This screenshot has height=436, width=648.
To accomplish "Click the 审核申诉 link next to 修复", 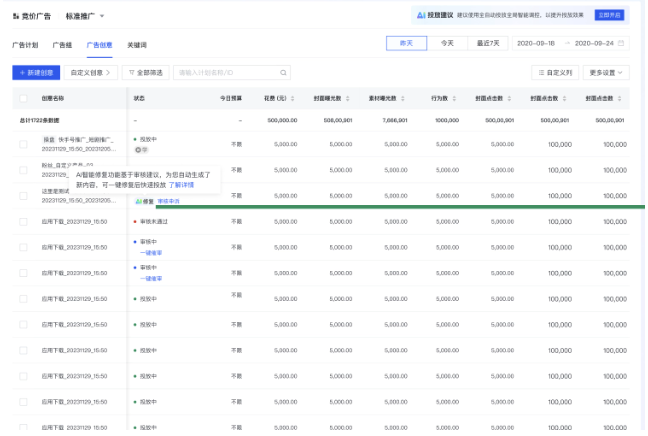I will coord(169,201).
